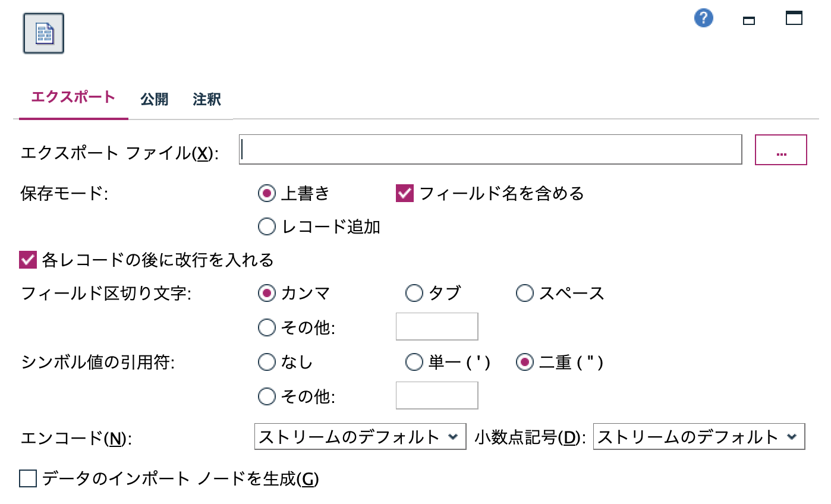Select スペース as the field delimiter
The height and width of the screenshot is (504, 831).
(524, 292)
